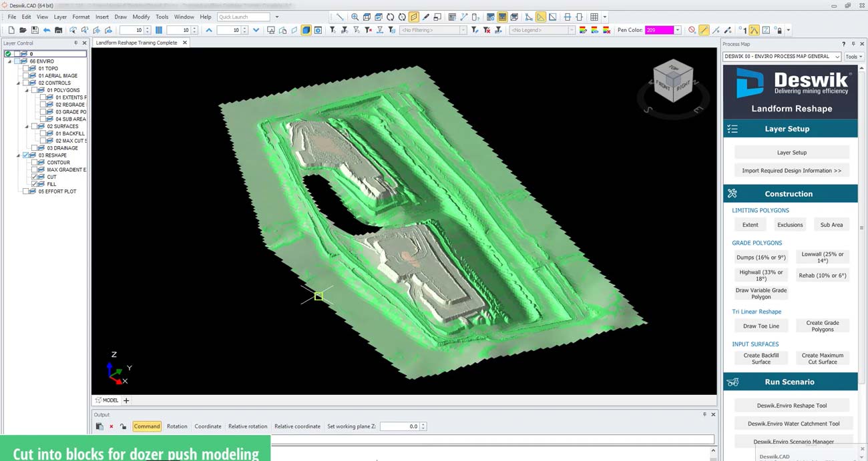Click the New document icon

click(x=11, y=30)
